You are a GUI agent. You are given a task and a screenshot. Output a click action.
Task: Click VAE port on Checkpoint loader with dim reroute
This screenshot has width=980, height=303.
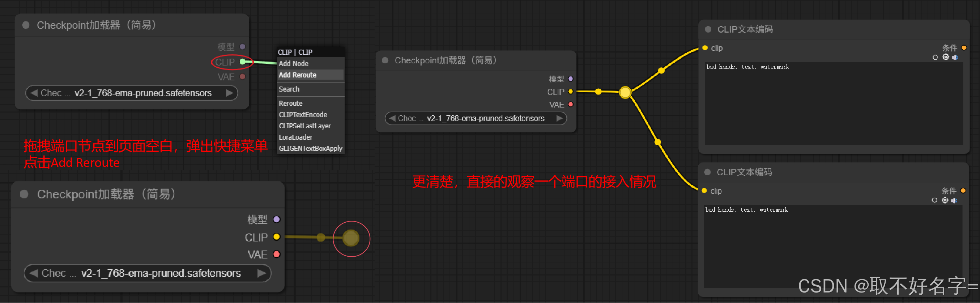click(x=277, y=254)
